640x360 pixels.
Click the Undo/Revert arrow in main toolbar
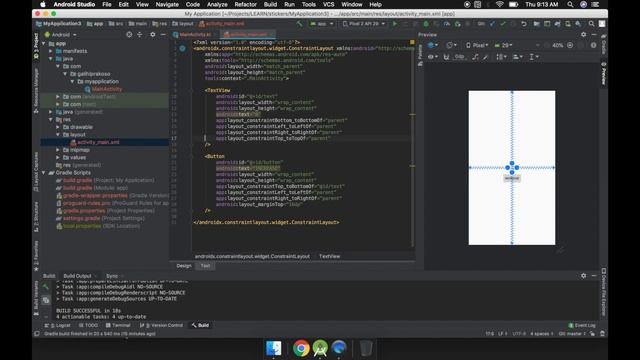(x=524, y=24)
